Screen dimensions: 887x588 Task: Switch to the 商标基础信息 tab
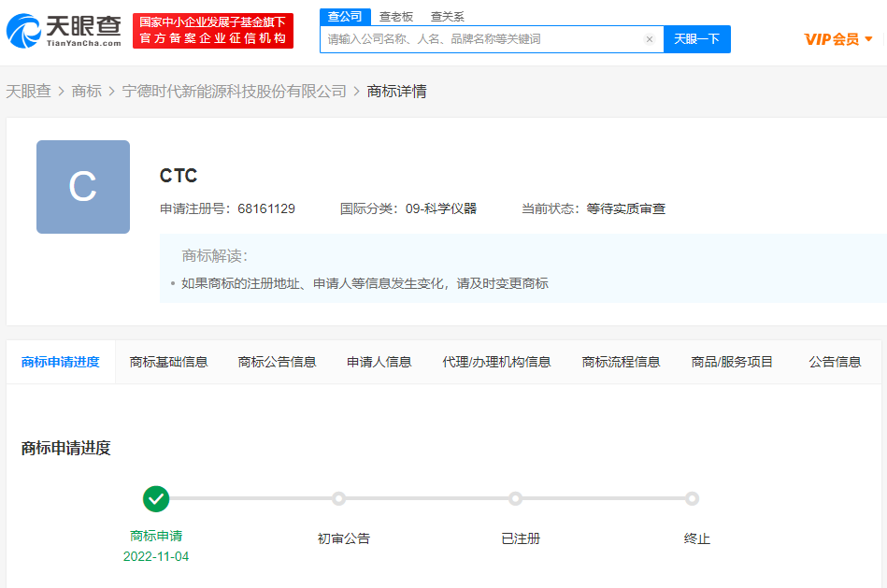[x=168, y=362]
